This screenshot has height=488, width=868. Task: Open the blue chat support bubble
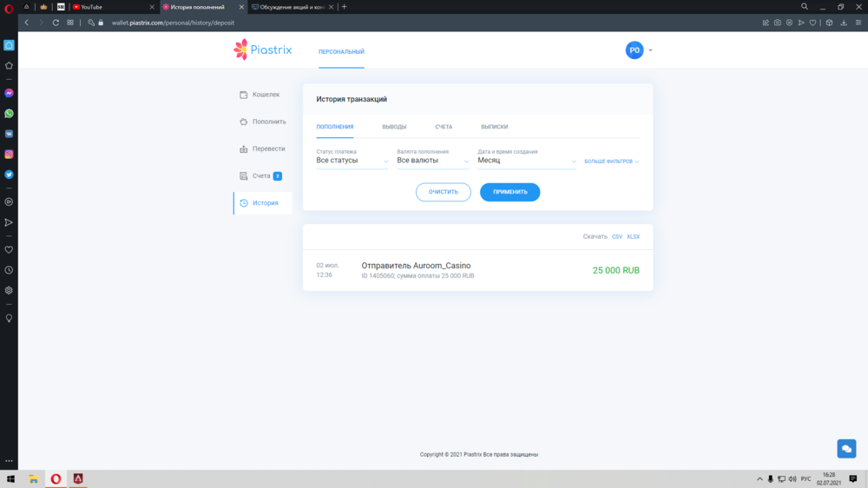(x=846, y=448)
